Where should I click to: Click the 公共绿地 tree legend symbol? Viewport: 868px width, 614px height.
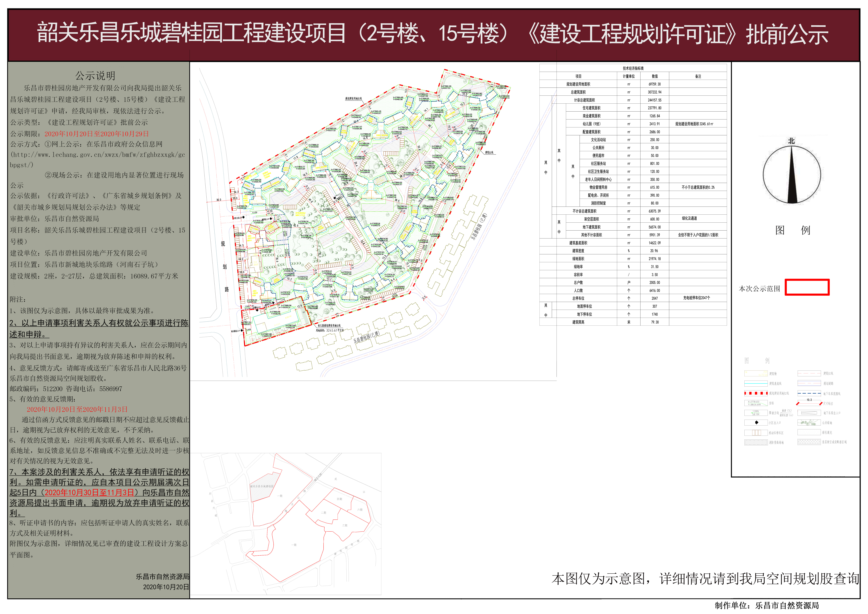tap(809, 423)
